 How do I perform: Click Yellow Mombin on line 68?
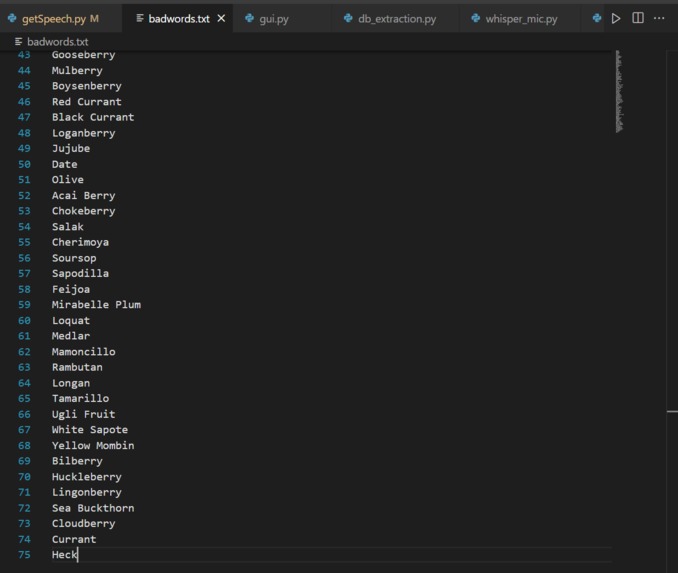pyautogui.click(x=93, y=445)
